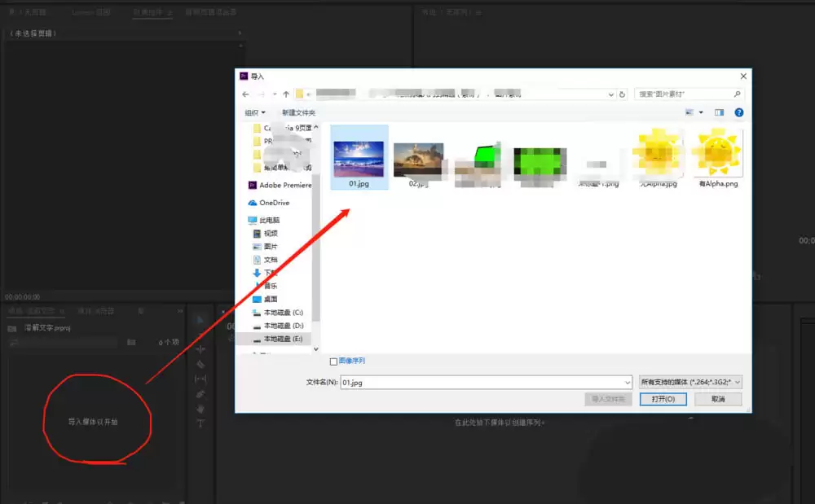Screen dimensions: 815x504
Task: Open the supported media file type dropdown
Action: click(690, 383)
